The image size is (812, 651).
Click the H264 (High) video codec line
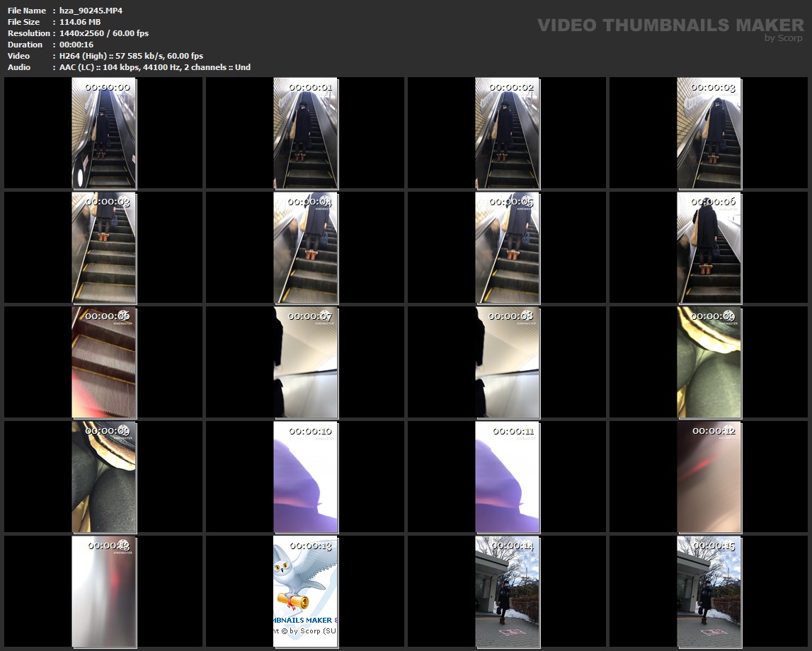[132, 56]
